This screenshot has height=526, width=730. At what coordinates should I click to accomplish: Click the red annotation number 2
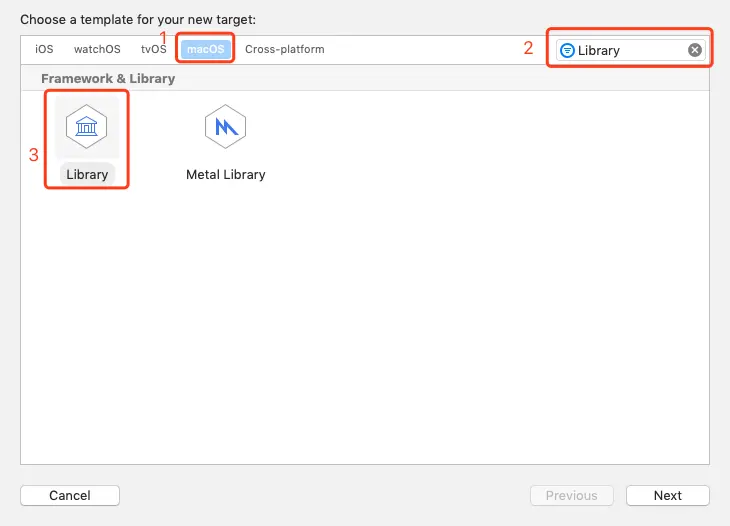click(x=528, y=48)
